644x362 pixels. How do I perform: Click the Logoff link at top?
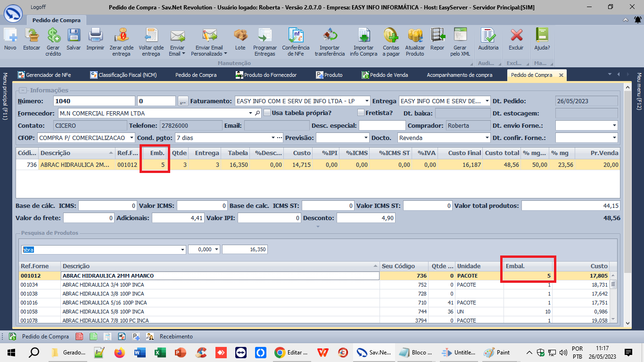coord(38,7)
